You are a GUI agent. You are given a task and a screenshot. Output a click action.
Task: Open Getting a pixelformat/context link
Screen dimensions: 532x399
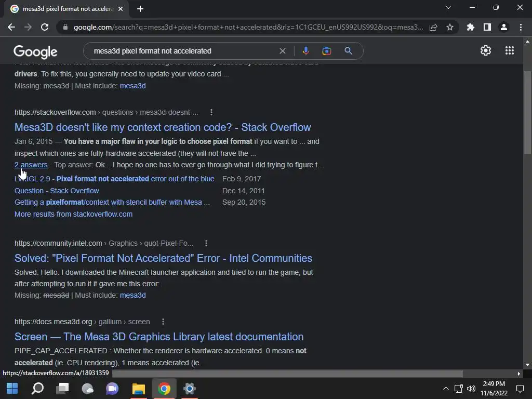(112, 202)
